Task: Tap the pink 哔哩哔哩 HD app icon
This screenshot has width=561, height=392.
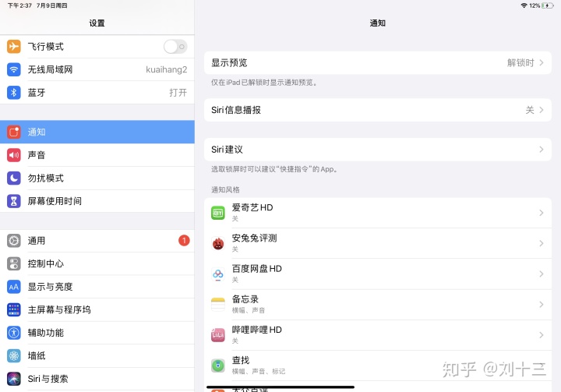Action: [x=218, y=335]
